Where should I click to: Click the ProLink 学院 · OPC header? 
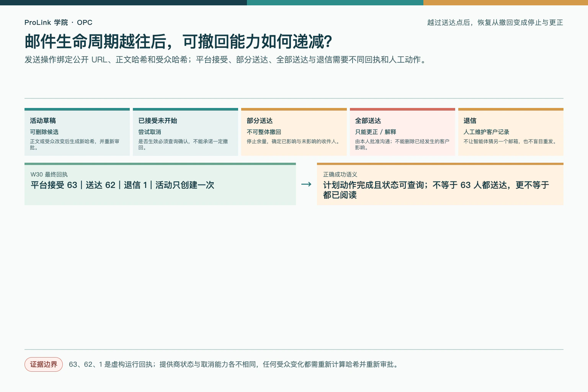[x=58, y=23]
